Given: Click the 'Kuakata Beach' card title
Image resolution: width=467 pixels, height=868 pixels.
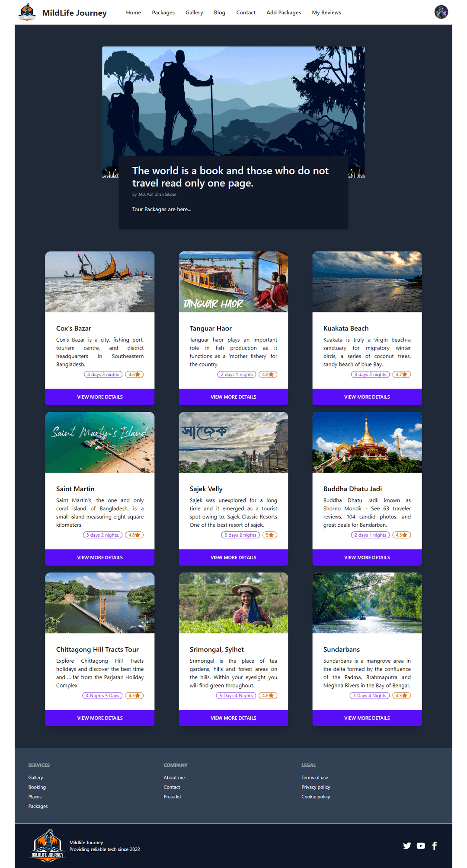Looking at the screenshot, I should click(x=346, y=328).
